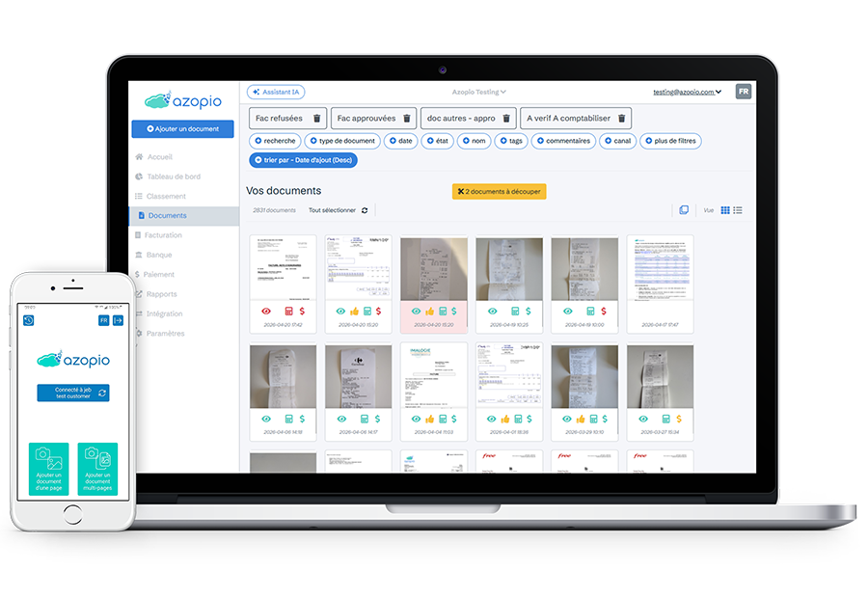Click the Rapports sidebar icon
Screen dimensions: 868x598
pyautogui.click(x=161, y=294)
